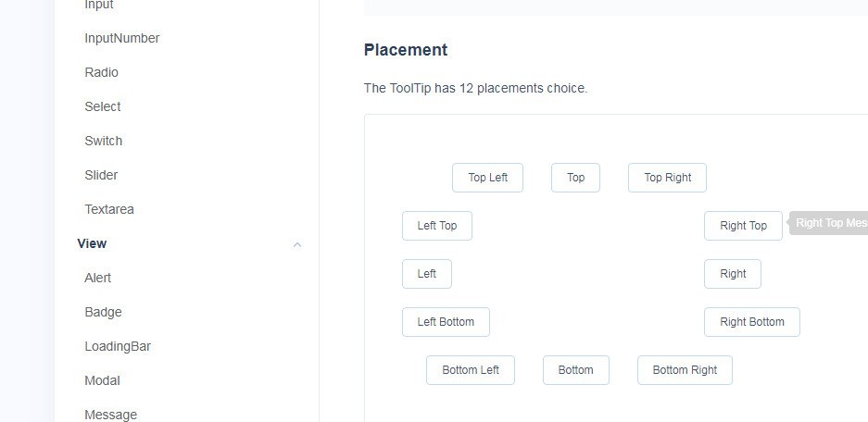Viewport: 868px width, 422px height.
Task: Open the LoadingBar page
Action: pos(117,346)
